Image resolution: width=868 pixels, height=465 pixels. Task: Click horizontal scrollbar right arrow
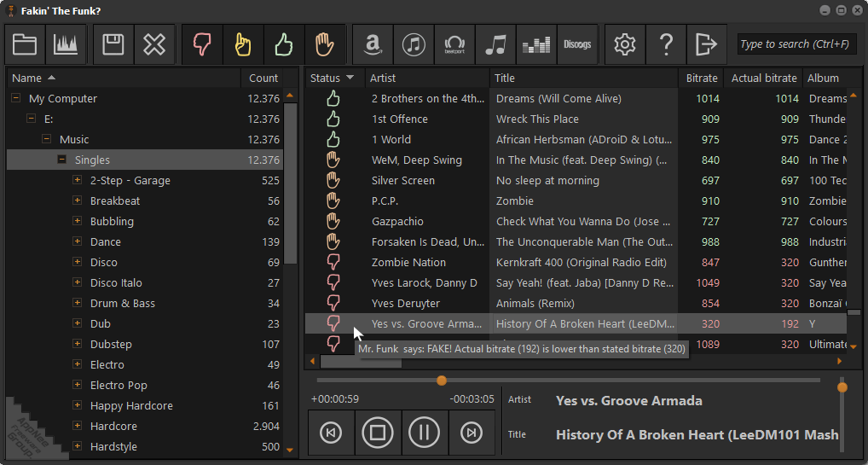pos(840,362)
